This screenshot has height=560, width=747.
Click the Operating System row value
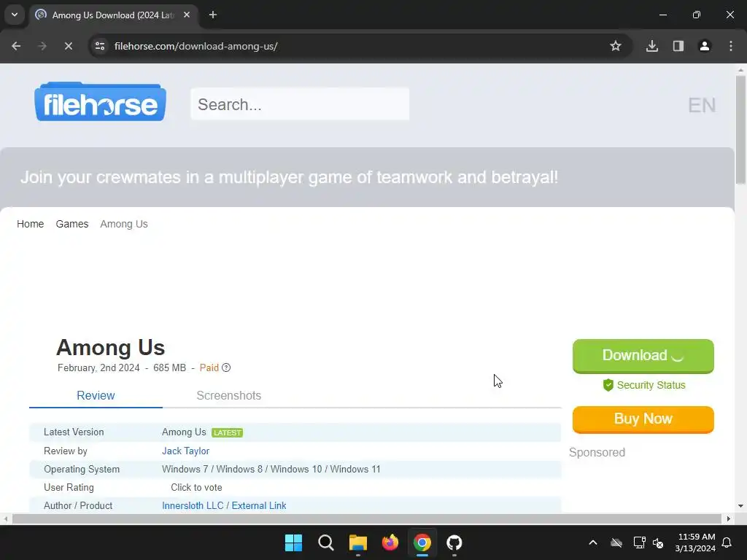click(x=271, y=469)
